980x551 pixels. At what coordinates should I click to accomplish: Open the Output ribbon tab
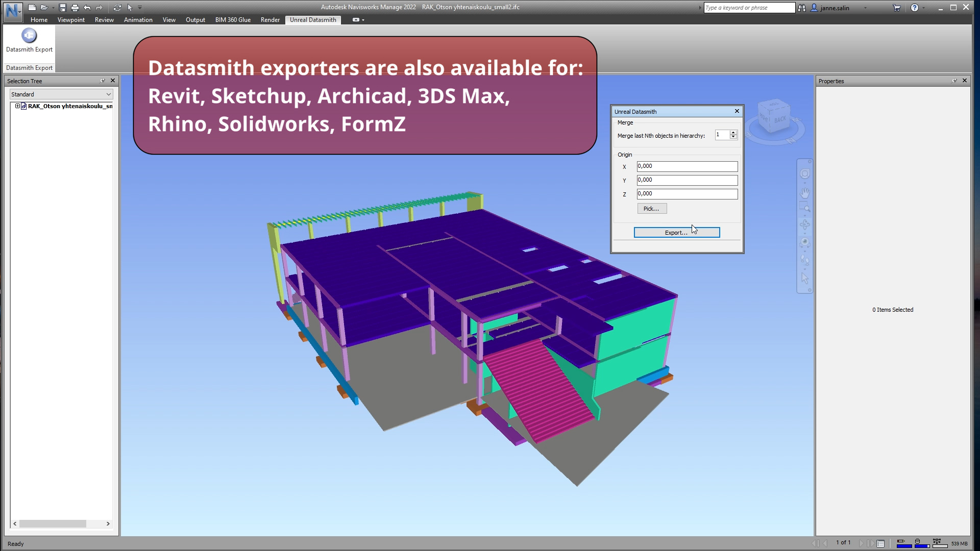coord(195,19)
